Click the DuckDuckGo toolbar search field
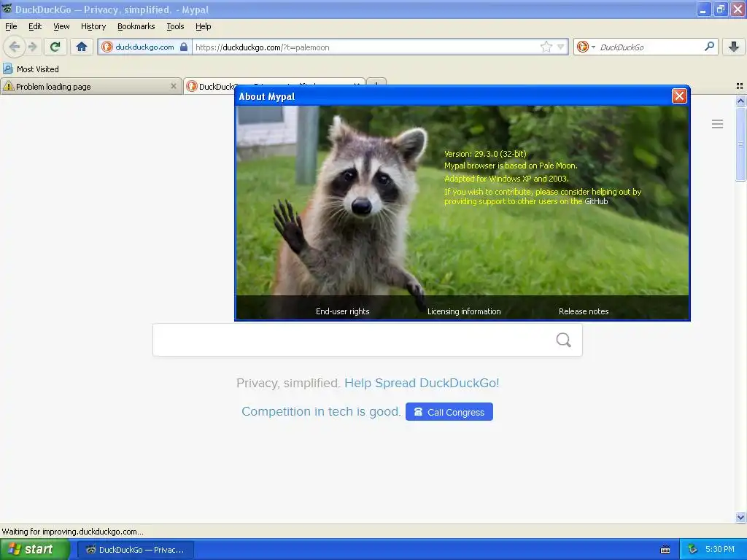 [x=650, y=47]
